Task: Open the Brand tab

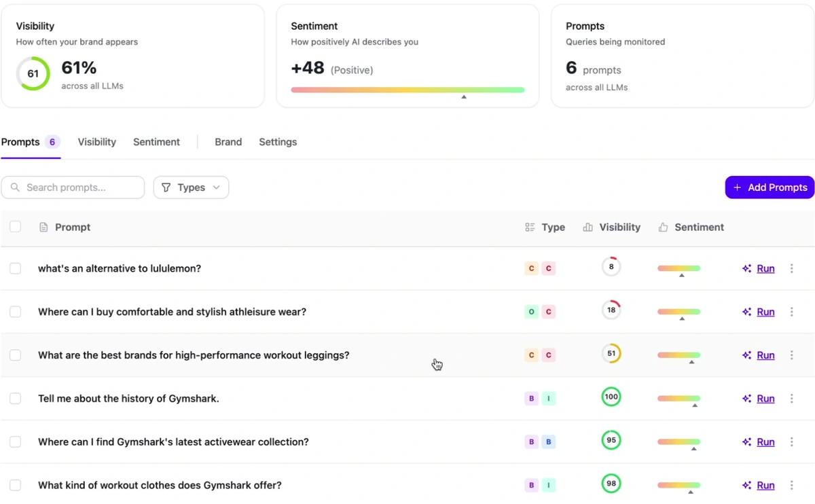Action: click(228, 142)
